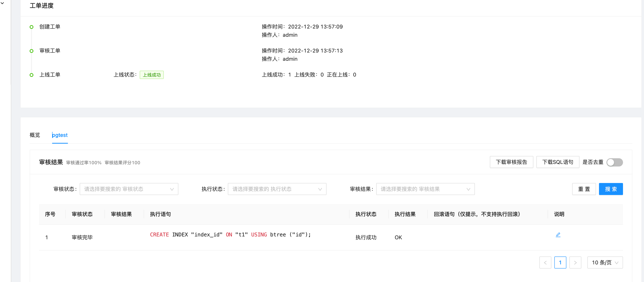Open the 审核结果 filter dropdown
The width and height of the screenshot is (644, 282).
point(425,189)
